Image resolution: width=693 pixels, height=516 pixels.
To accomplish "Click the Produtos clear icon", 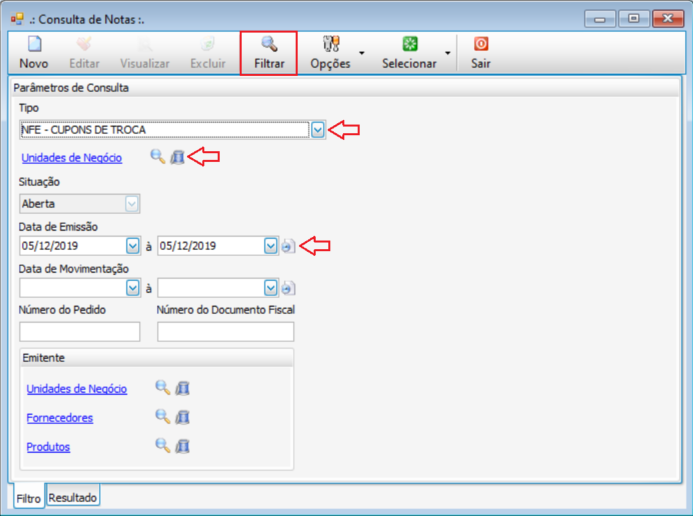I will click(x=183, y=446).
